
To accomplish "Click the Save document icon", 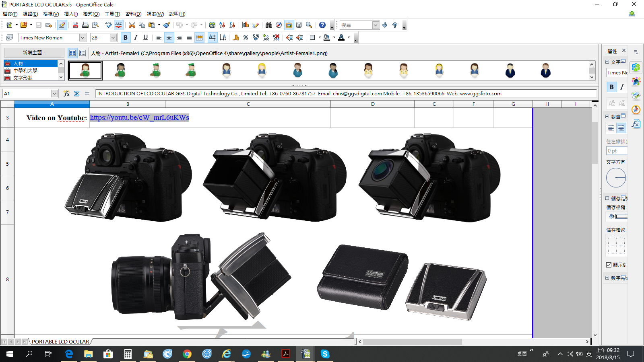I will click(39, 25).
